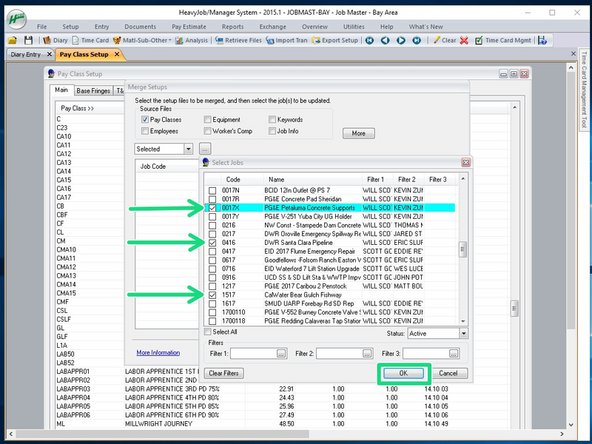Click Retrieve Files in toolbar
Screen dimensions: 592x444
click(238, 40)
